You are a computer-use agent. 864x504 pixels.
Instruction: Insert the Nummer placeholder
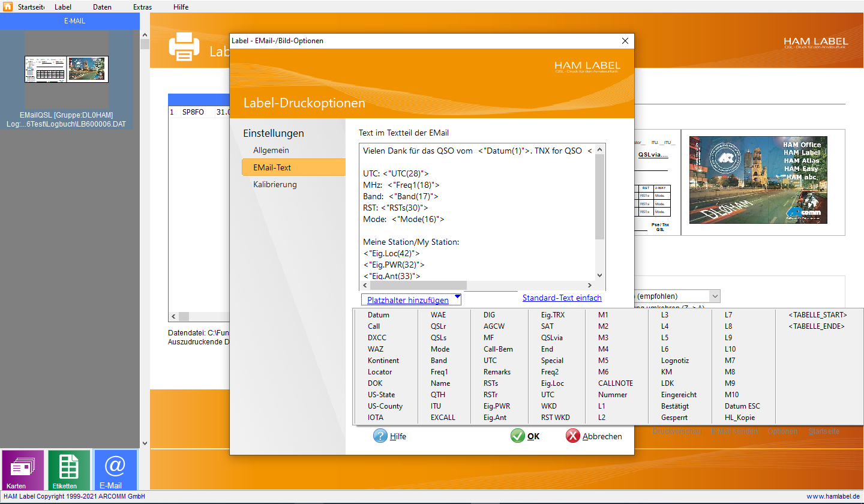[x=613, y=395]
